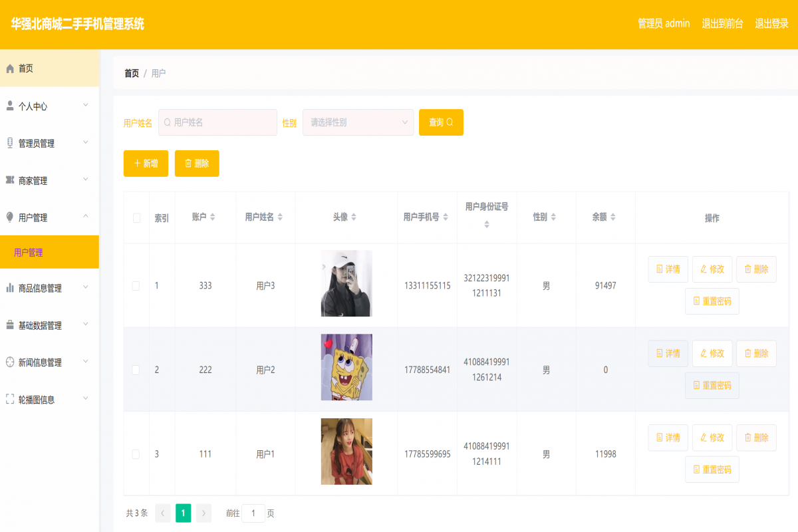Click 重置密码 for 用户2
Image resolution: width=798 pixels, height=532 pixels.
[712, 385]
